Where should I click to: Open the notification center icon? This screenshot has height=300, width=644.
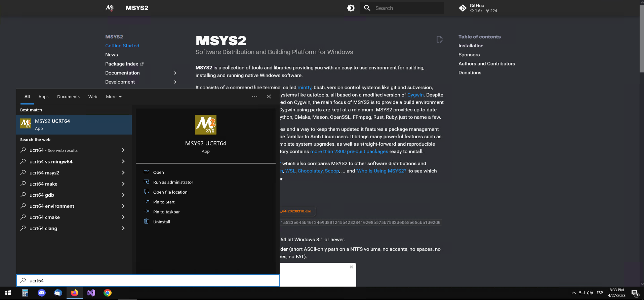(635, 293)
